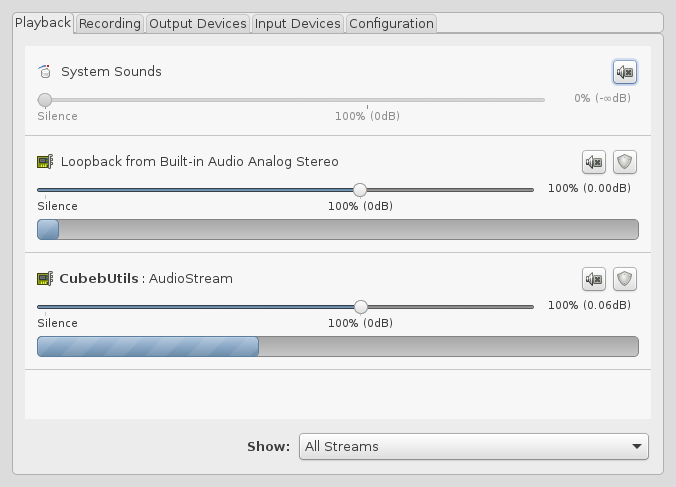Screen dimensions: 676x487
Task: Switch to the Output Devices tab
Action: (197, 23)
